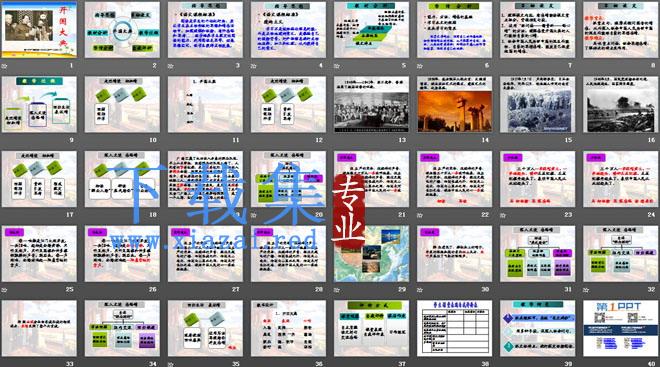Select slide 31 with the hierarchy chart
This screenshot has height=367, width=660.
(538, 254)
